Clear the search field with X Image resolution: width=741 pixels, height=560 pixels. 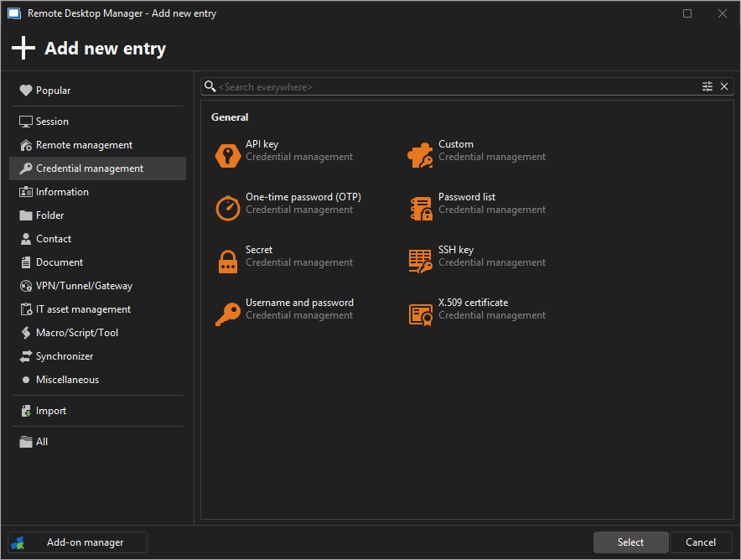pos(724,86)
